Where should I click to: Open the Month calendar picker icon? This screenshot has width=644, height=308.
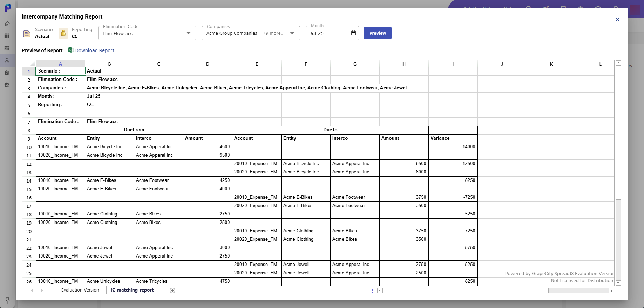[x=353, y=33]
